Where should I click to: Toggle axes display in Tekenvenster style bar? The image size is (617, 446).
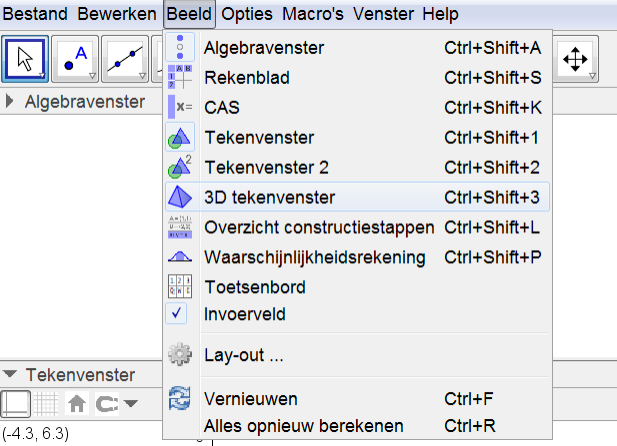point(16,403)
